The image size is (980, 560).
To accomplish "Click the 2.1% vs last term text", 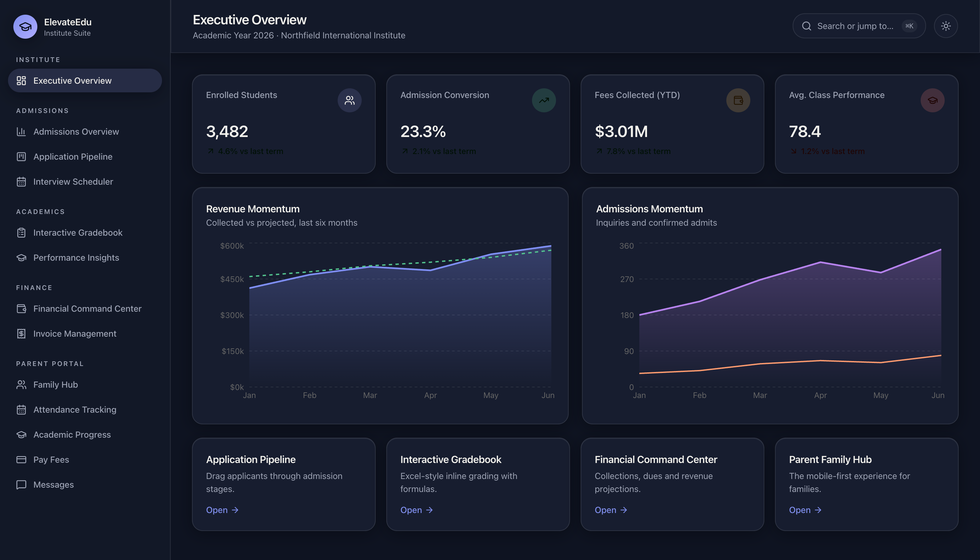I will [x=444, y=151].
